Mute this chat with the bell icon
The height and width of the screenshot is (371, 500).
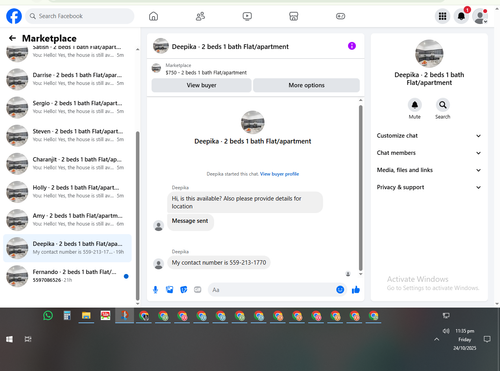click(x=415, y=105)
